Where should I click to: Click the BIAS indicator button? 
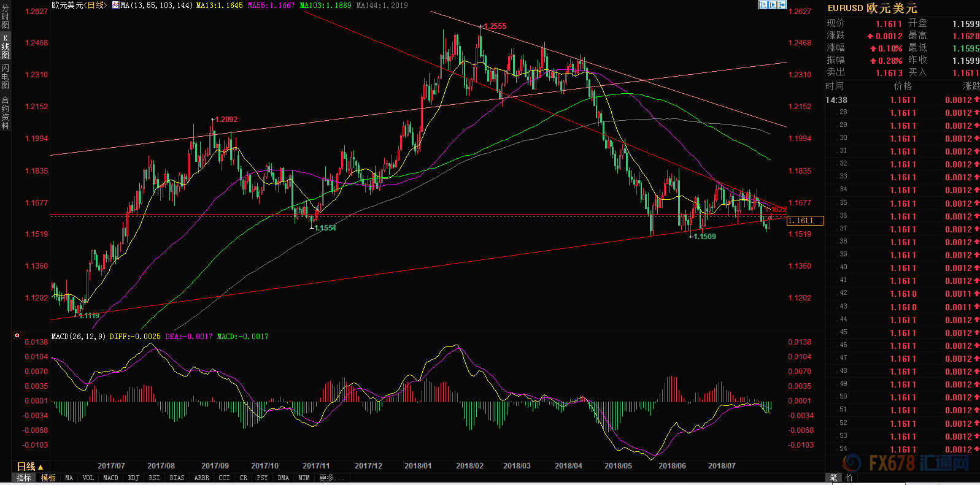coord(177,478)
